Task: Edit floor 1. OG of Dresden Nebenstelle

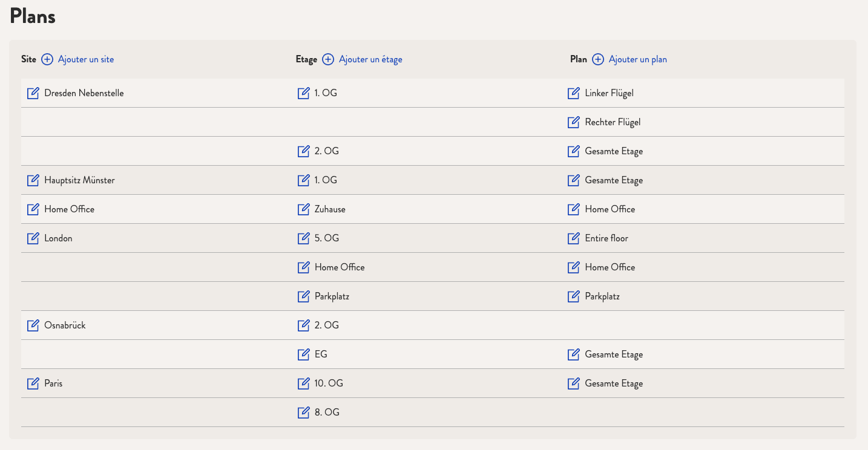Action: pyautogui.click(x=304, y=93)
